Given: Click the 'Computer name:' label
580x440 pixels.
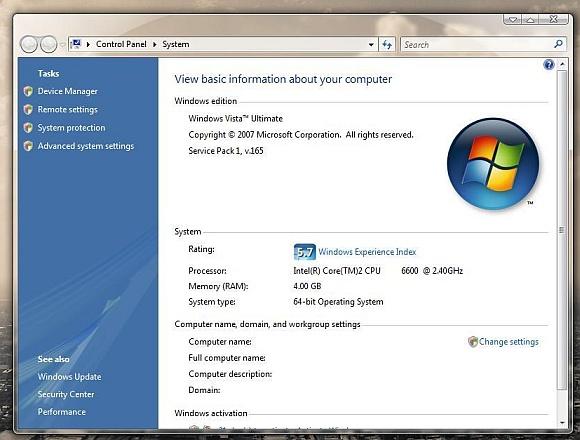Looking at the screenshot, I should [x=220, y=342].
